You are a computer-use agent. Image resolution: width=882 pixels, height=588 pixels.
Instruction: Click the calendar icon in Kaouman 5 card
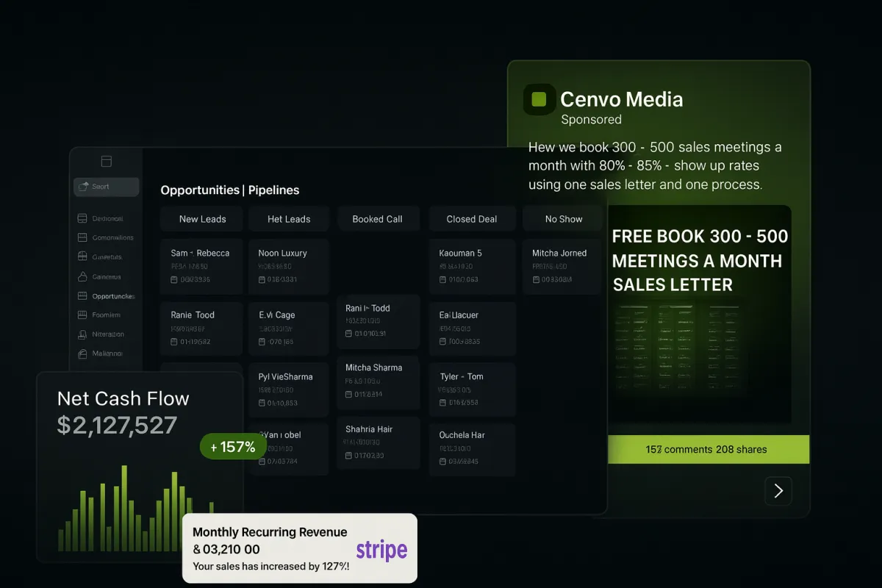coord(443,280)
